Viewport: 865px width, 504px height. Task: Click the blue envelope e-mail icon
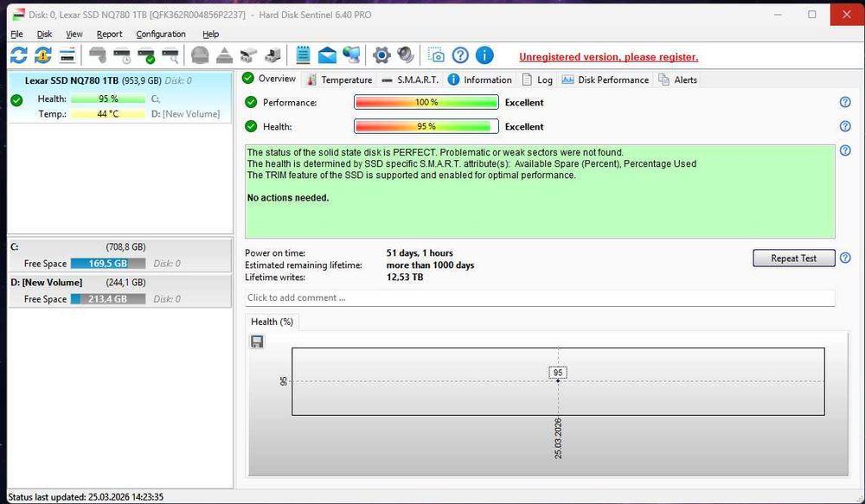327,55
